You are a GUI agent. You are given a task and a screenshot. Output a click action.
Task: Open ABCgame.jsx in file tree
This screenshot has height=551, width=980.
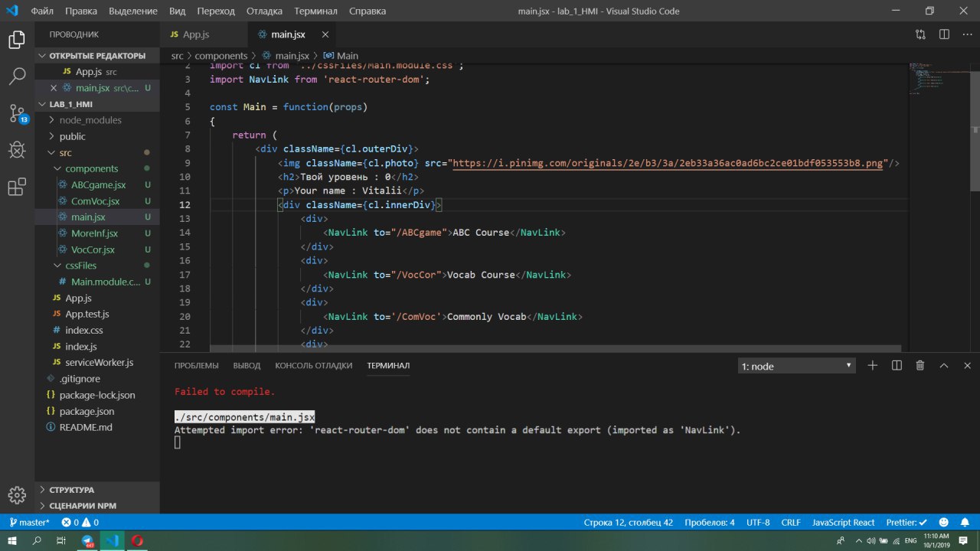click(x=98, y=184)
